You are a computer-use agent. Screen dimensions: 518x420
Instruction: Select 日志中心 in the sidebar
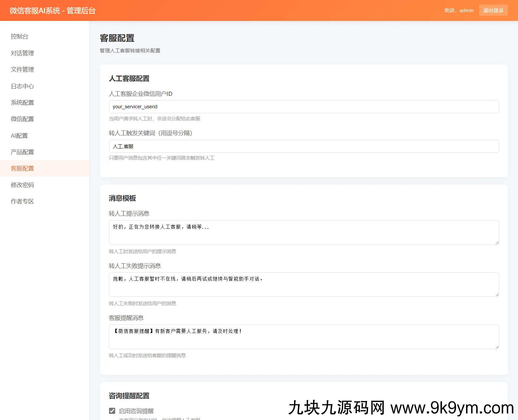click(22, 86)
